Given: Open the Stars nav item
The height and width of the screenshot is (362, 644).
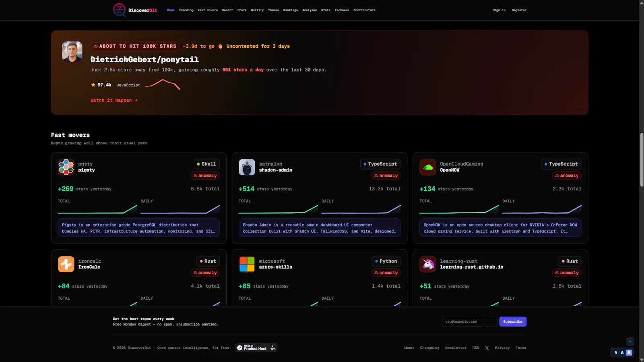Looking at the screenshot, I should point(242,10).
